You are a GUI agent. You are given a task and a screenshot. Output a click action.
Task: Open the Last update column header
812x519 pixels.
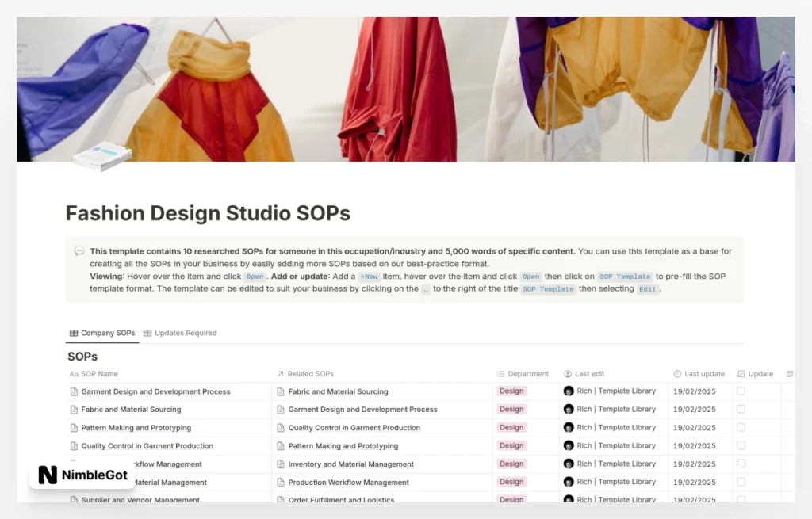coord(699,373)
